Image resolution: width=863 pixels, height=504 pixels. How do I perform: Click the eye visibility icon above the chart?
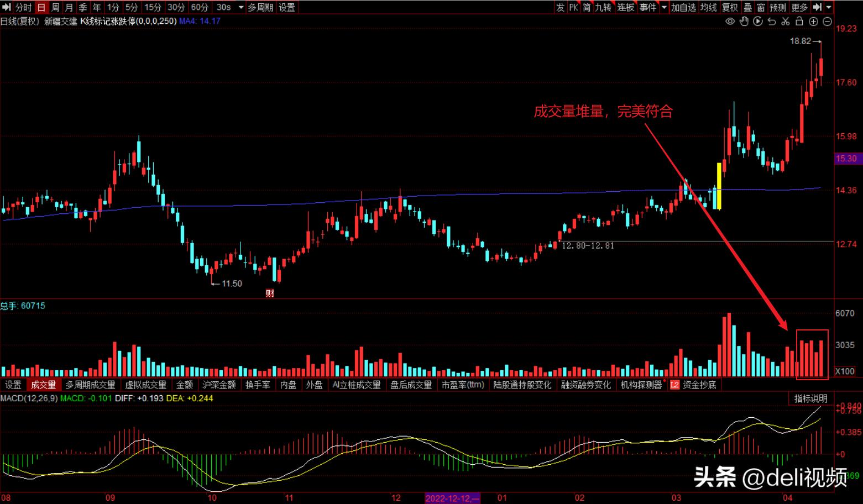730,22
